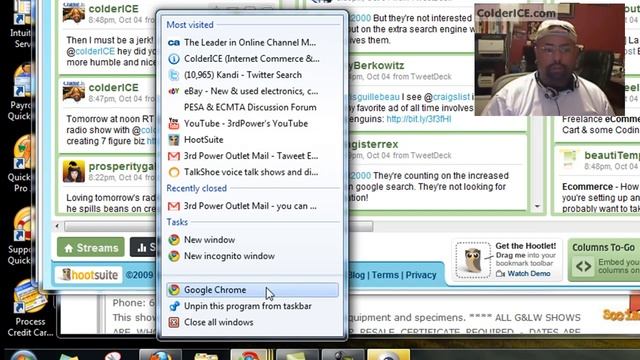The image size is (640, 360).
Task: Click the beautiTemp avatar thumbnail
Action: tap(569, 159)
